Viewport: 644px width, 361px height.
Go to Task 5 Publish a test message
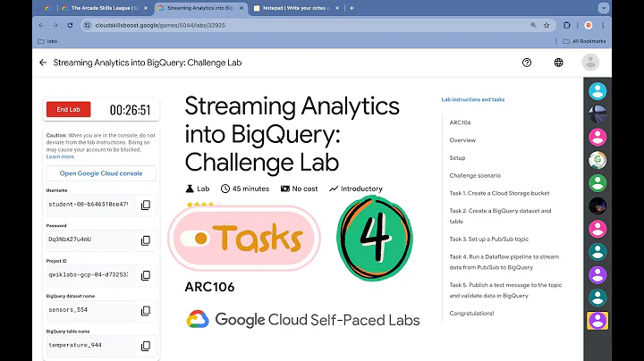(x=505, y=290)
